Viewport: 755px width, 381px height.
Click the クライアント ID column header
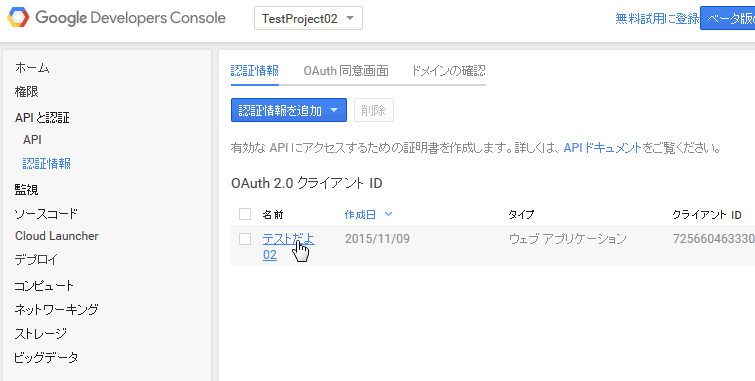point(706,215)
